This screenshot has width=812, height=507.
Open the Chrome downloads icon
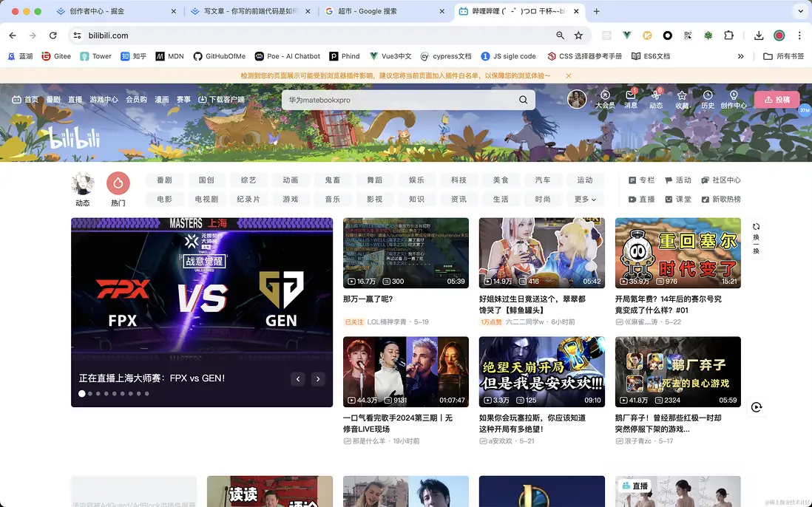(x=759, y=35)
